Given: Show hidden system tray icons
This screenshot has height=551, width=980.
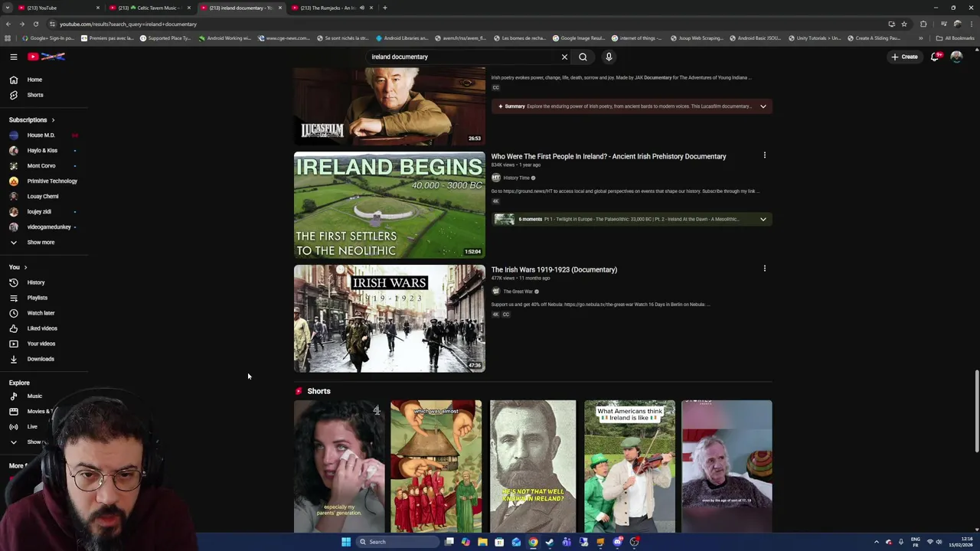Looking at the screenshot, I should 877,542.
